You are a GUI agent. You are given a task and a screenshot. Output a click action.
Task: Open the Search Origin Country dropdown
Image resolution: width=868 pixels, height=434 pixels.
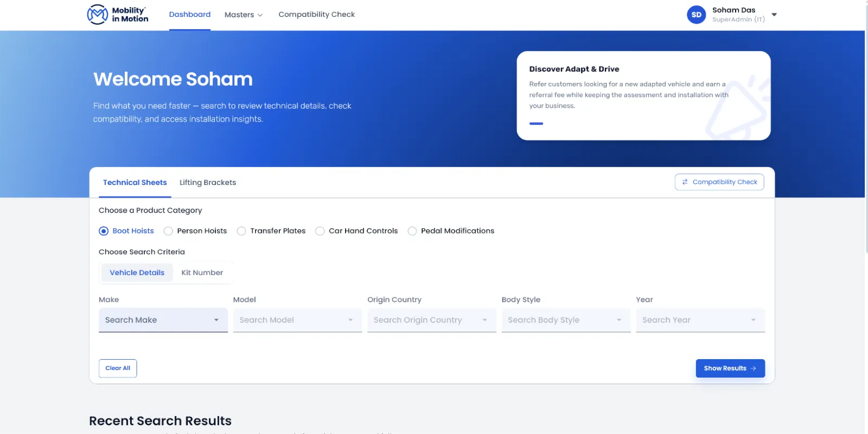coord(432,320)
